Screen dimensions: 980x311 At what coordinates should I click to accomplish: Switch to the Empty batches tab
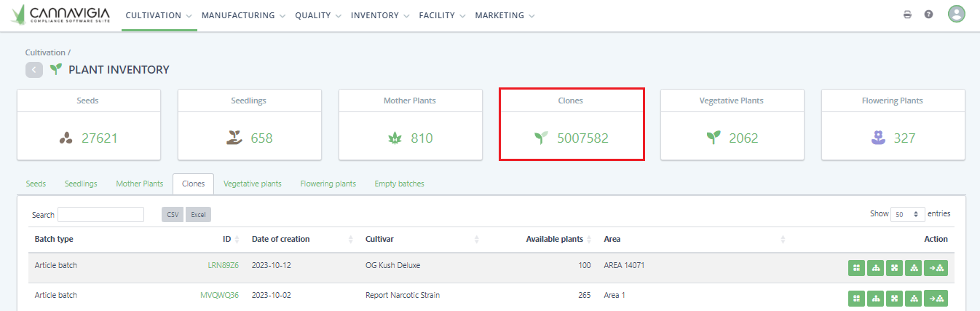pos(399,184)
